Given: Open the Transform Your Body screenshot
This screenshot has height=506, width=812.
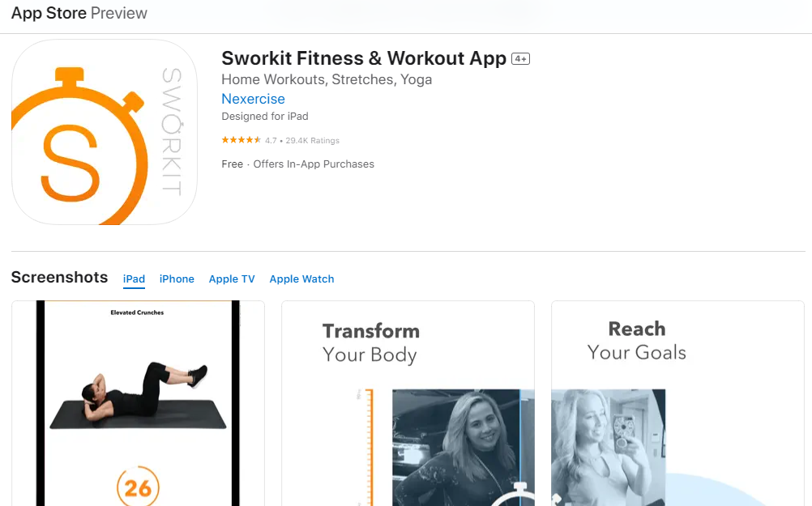Looking at the screenshot, I should (408, 403).
